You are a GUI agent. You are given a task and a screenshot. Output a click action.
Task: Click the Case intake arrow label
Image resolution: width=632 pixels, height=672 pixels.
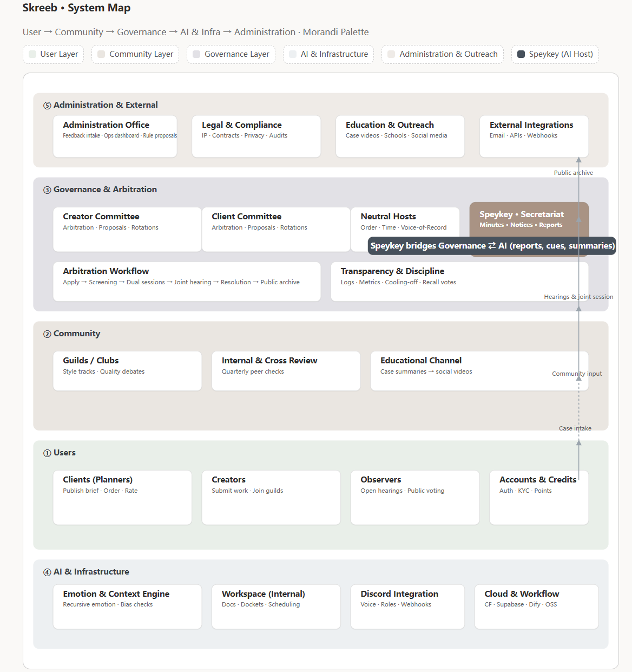click(x=575, y=428)
